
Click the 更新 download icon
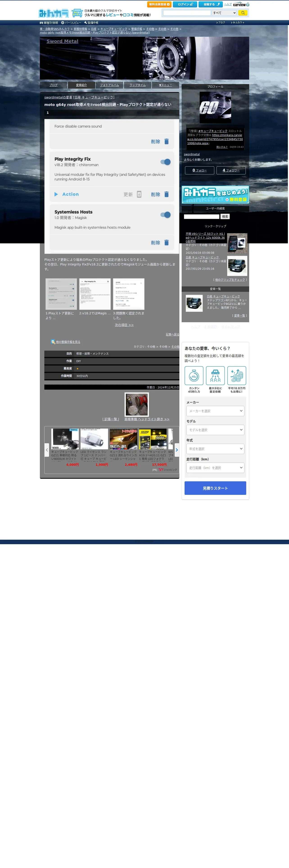139,194
